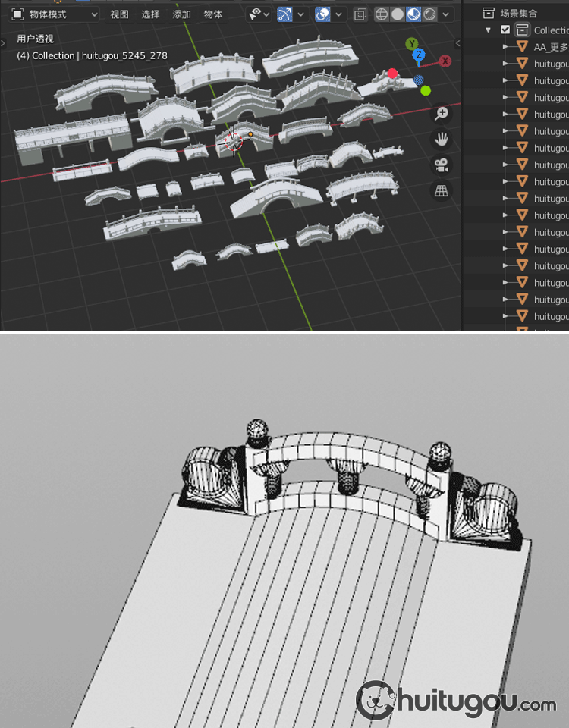Image resolution: width=569 pixels, height=728 pixels.
Task: Open the 视图 menu
Action: point(119,14)
